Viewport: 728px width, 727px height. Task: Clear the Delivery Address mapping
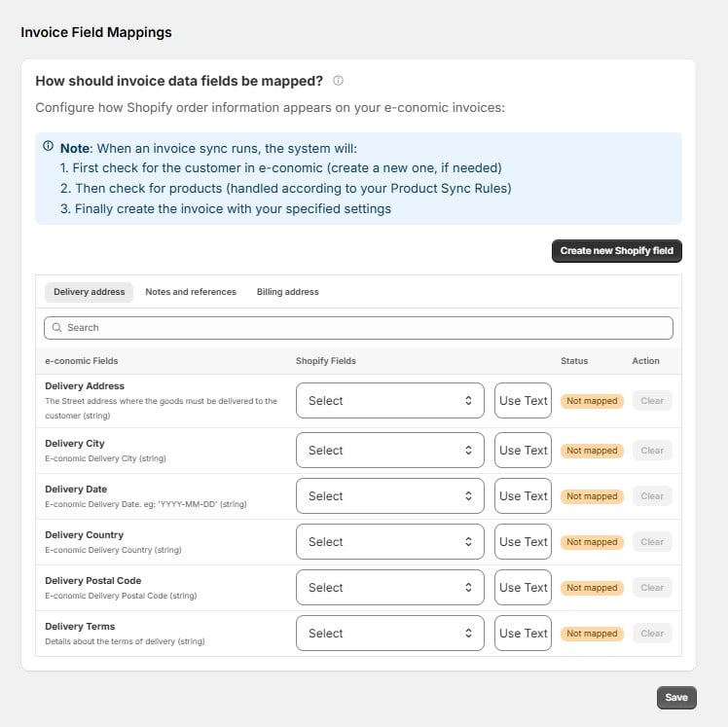[x=652, y=401]
